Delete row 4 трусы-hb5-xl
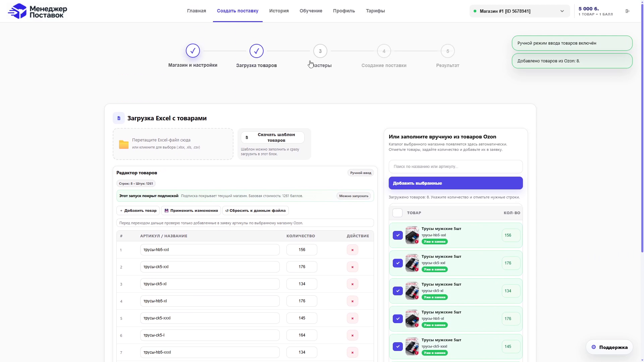The height and width of the screenshot is (362, 644). [x=353, y=301]
